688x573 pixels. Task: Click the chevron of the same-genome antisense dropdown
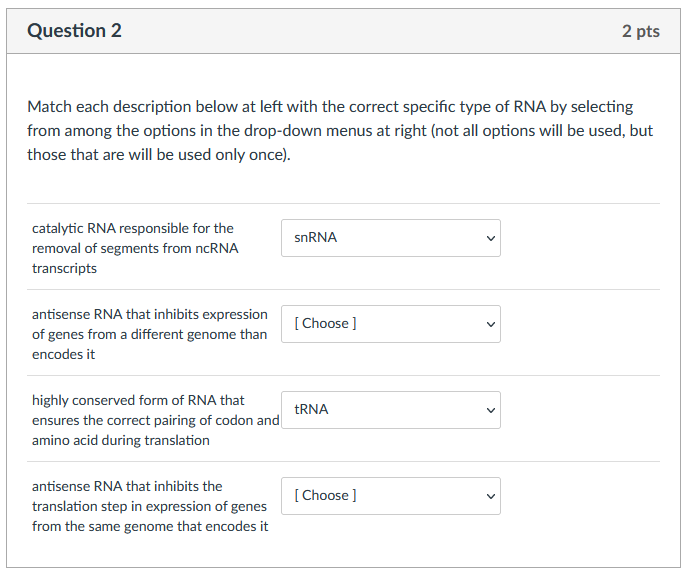(x=489, y=496)
